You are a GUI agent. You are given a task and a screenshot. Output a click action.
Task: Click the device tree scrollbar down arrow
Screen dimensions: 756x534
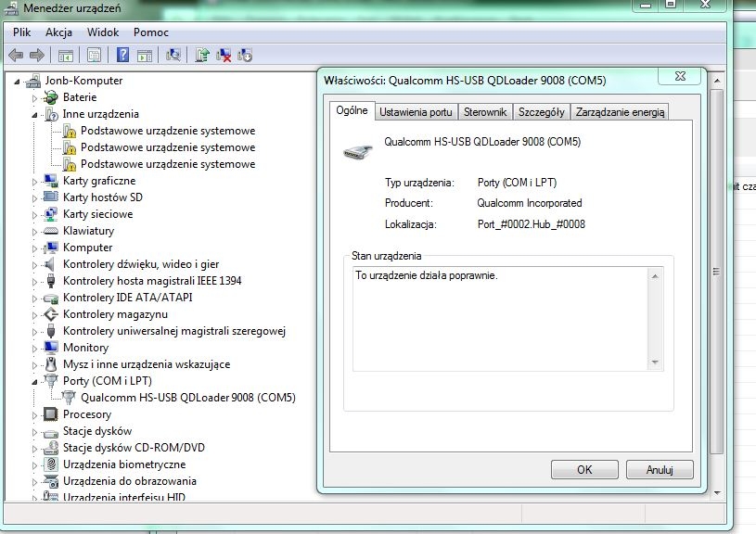(717, 492)
